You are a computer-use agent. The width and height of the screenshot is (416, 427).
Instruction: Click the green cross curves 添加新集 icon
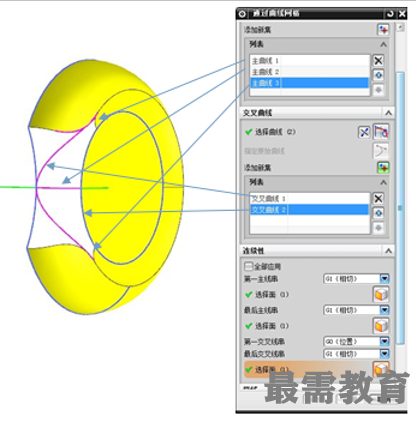coord(383,167)
